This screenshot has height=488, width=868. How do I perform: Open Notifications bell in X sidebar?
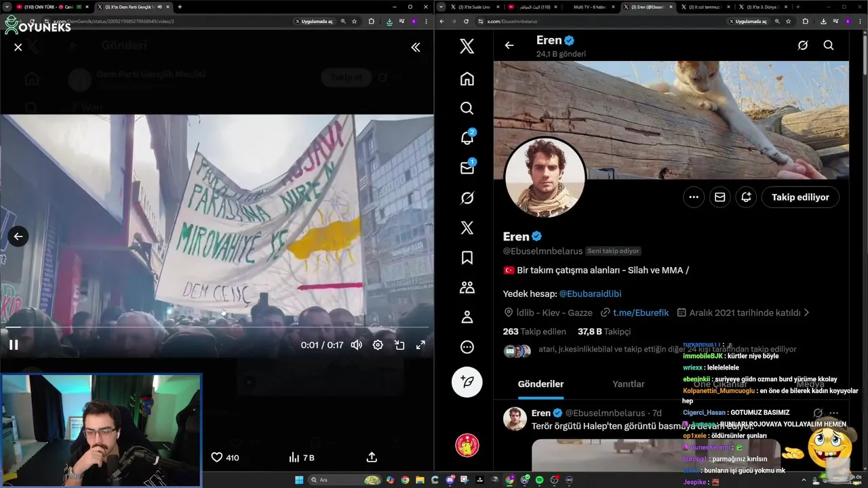pos(467,138)
